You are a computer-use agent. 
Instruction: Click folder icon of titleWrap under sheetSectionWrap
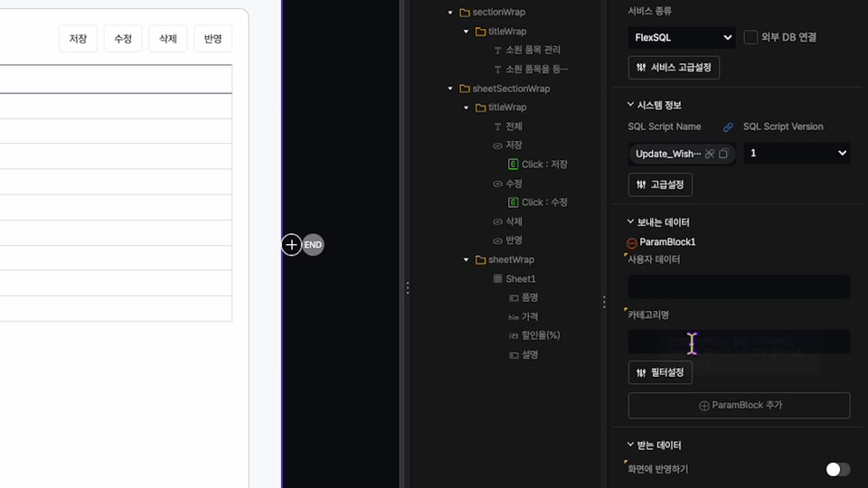point(480,108)
